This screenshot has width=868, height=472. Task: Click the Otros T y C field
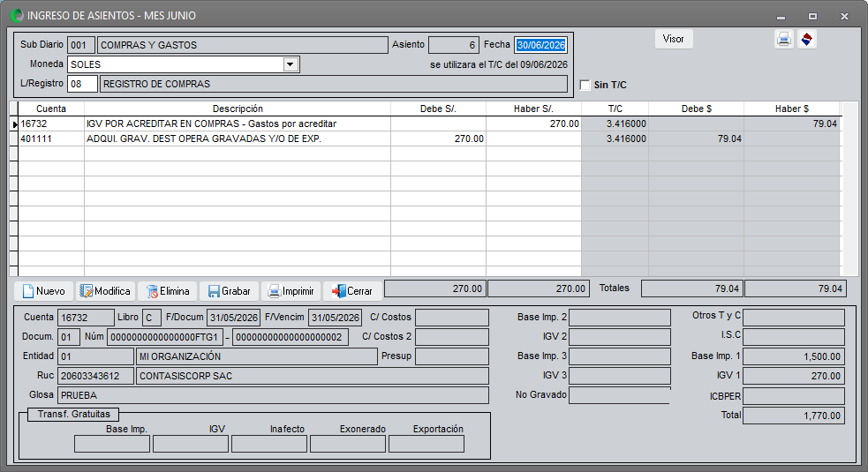tap(794, 318)
